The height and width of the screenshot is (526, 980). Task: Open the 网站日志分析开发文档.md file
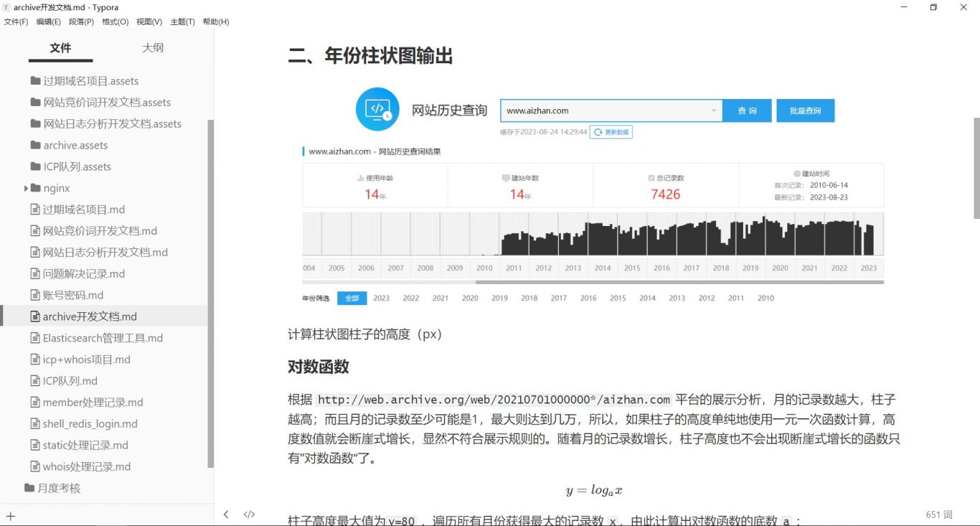[105, 253]
